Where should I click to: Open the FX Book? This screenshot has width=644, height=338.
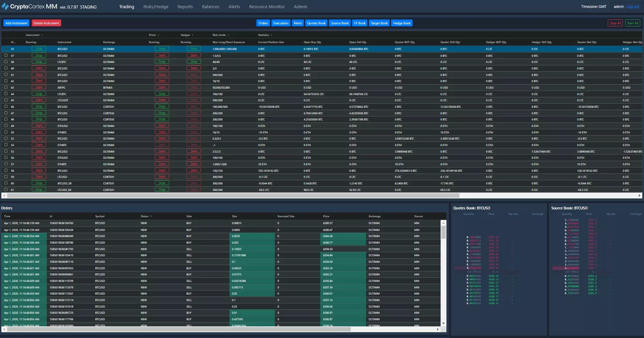tap(360, 23)
